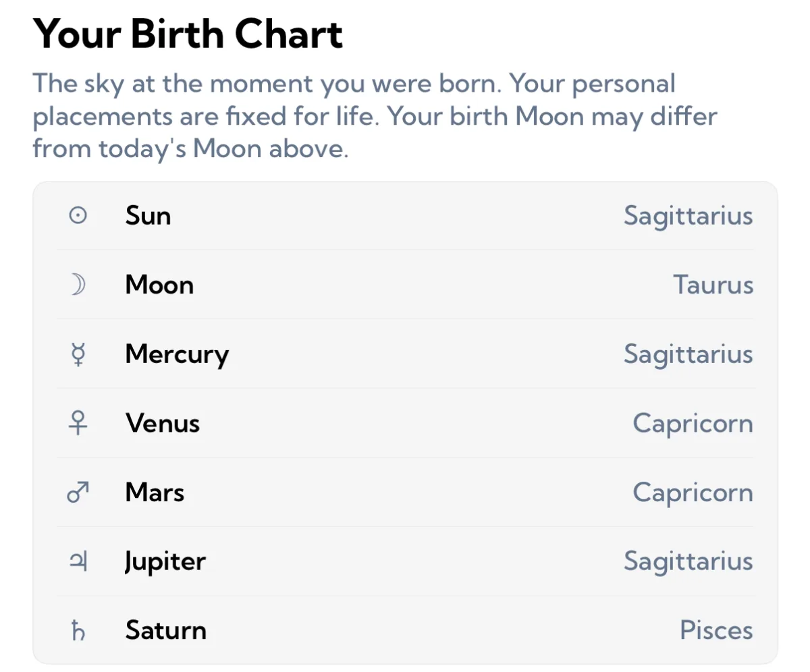
Task: Select the Moon row label
Action: click(159, 285)
